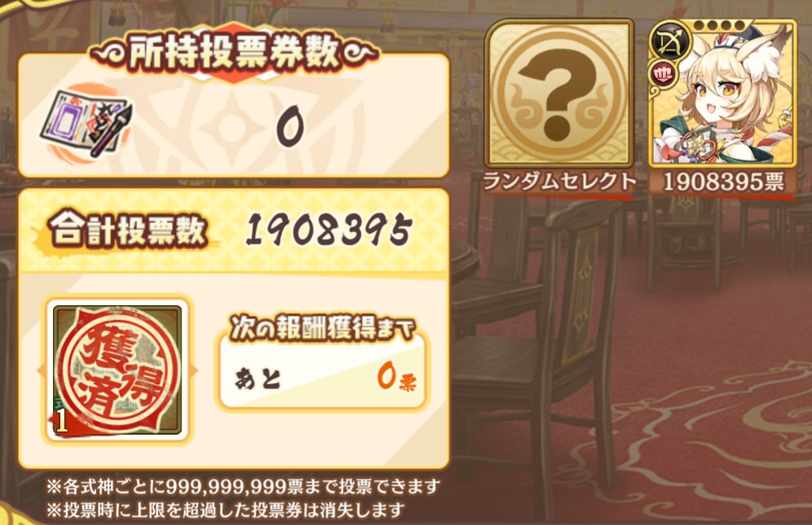This screenshot has width=812, height=525.
Task: Click the 獲得済 red stamp reward icon
Action: point(117,370)
